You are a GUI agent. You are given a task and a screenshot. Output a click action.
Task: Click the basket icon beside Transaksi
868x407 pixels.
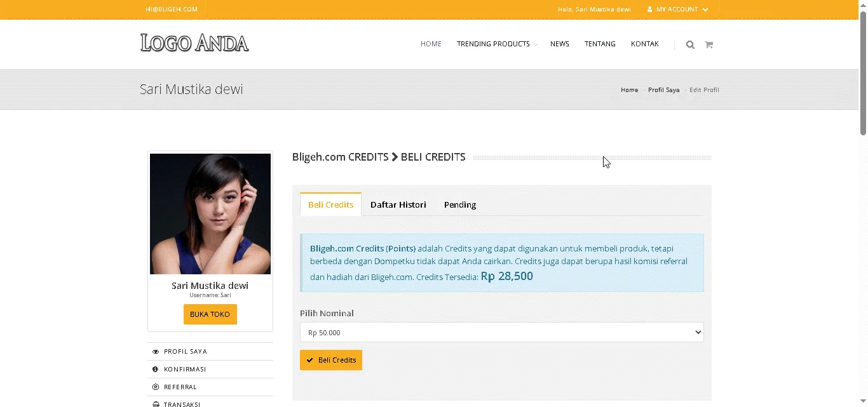(156, 404)
